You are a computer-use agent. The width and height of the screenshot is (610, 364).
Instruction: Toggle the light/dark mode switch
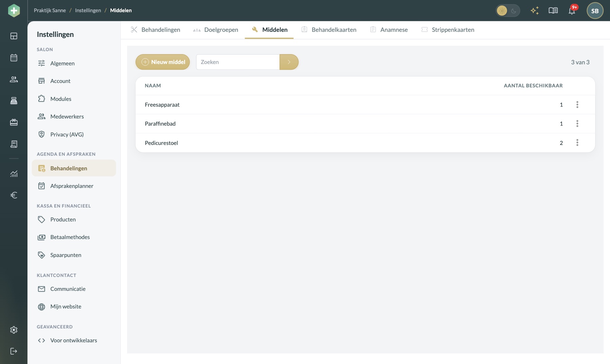tap(508, 10)
